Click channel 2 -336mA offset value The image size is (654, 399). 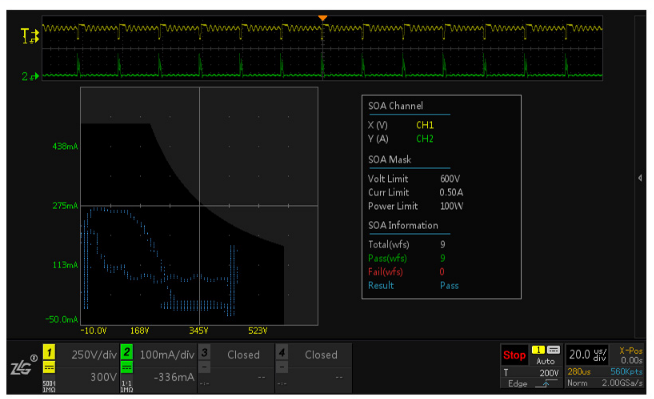174,377
